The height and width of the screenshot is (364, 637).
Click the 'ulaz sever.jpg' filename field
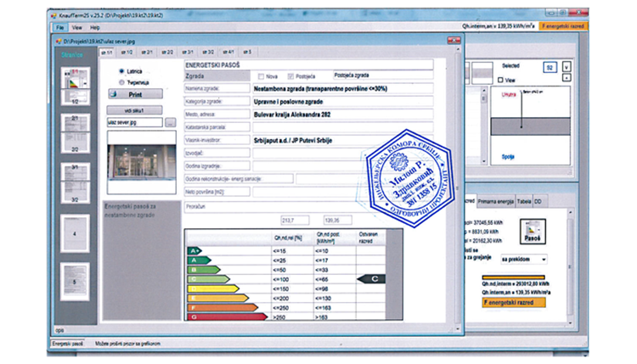tap(134, 122)
